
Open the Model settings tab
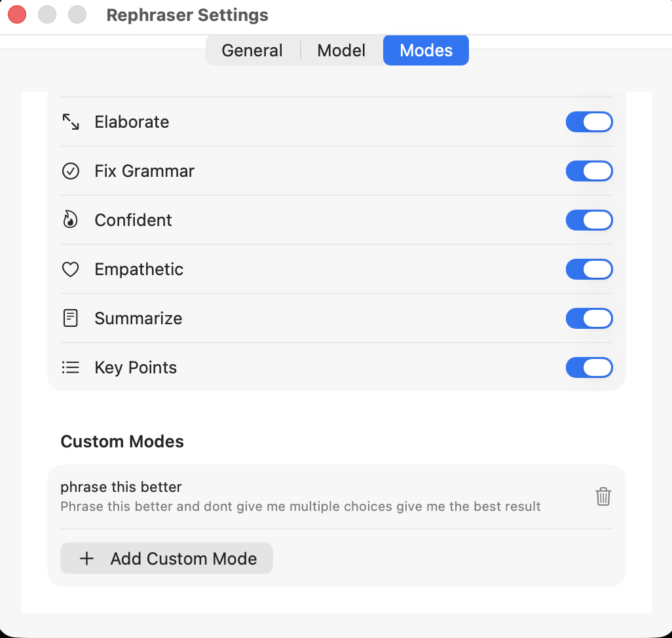click(x=341, y=50)
